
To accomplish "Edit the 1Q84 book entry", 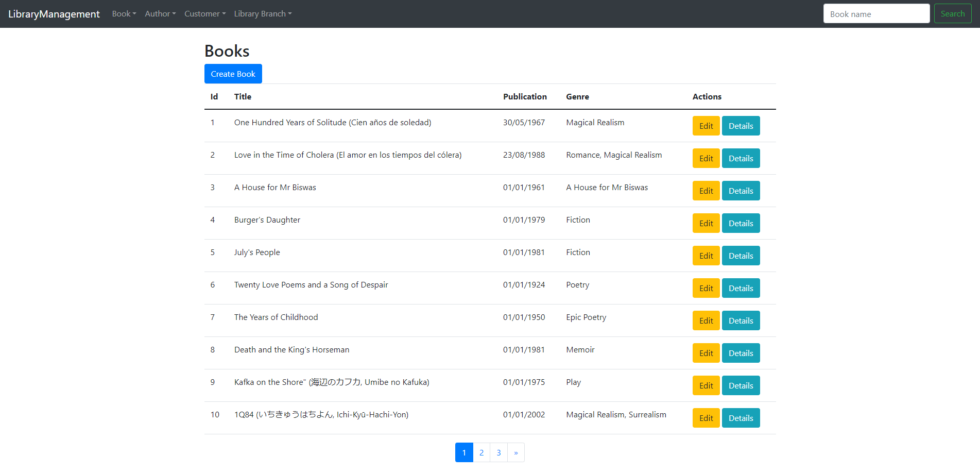I will [706, 418].
